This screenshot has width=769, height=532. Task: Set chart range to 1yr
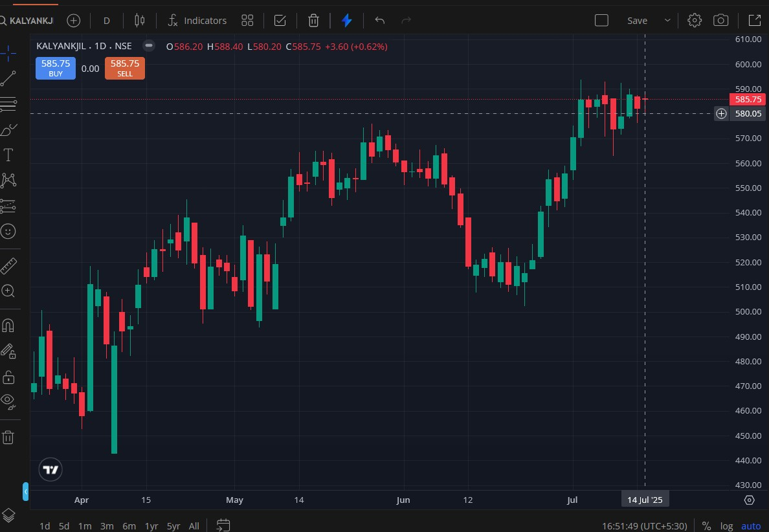click(151, 526)
